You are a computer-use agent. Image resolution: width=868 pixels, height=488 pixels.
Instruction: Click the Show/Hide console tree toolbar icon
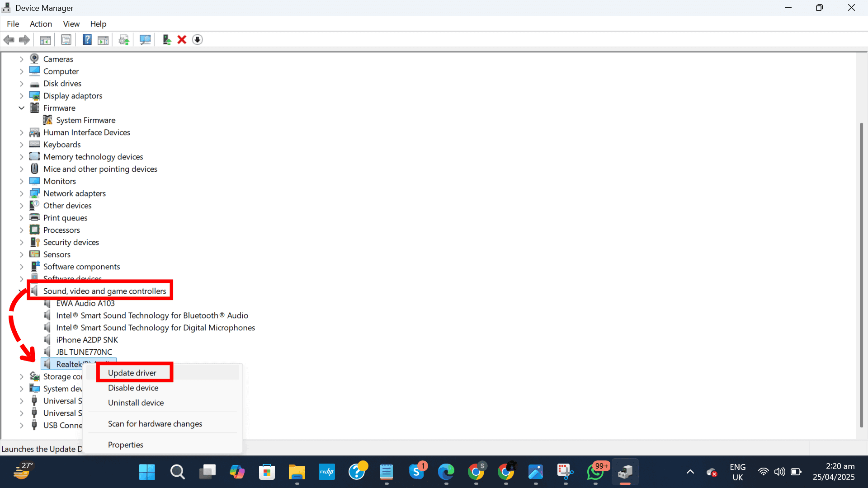(x=45, y=40)
